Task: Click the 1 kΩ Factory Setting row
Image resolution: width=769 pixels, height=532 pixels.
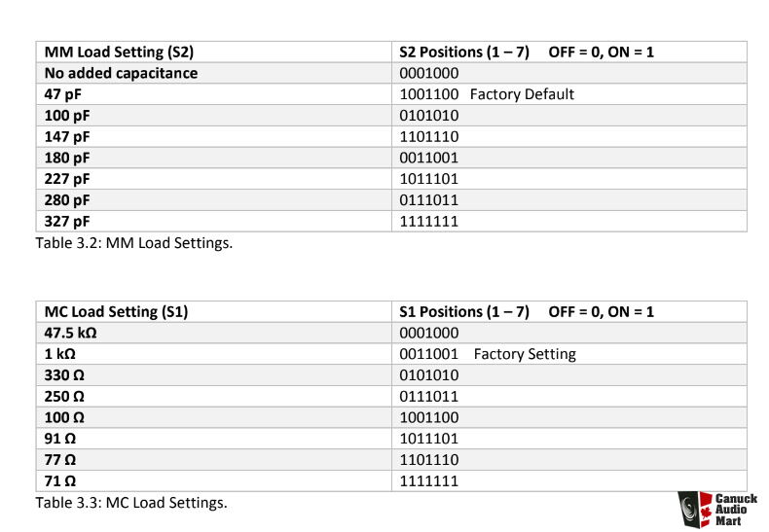Action: click(x=391, y=354)
